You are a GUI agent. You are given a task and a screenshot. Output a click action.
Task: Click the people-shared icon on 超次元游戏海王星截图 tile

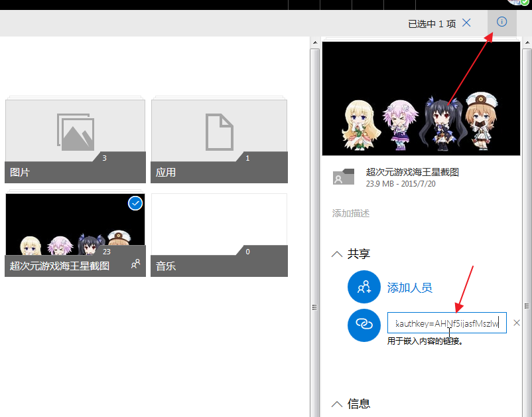click(135, 264)
